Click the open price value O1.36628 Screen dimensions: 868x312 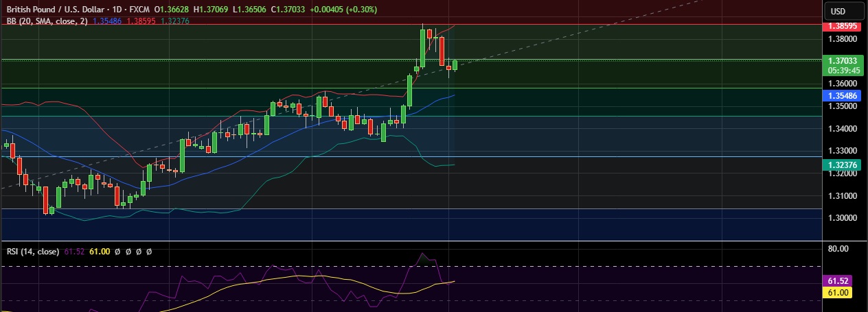(172, 10)
